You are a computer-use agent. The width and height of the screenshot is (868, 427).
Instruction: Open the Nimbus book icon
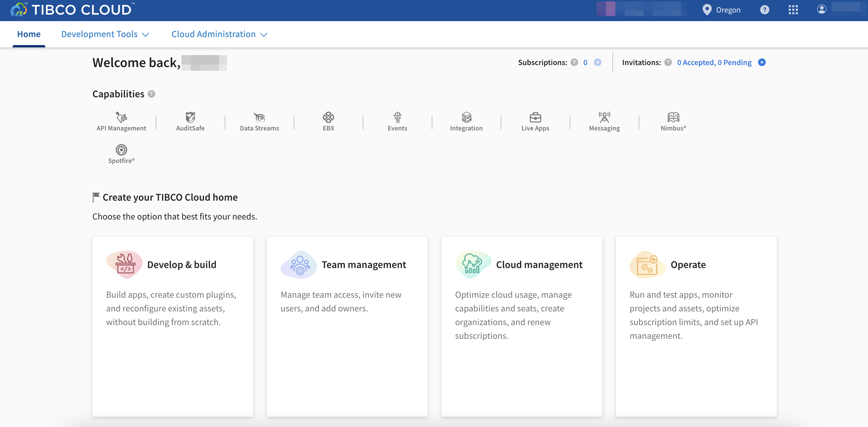(673, 117)
